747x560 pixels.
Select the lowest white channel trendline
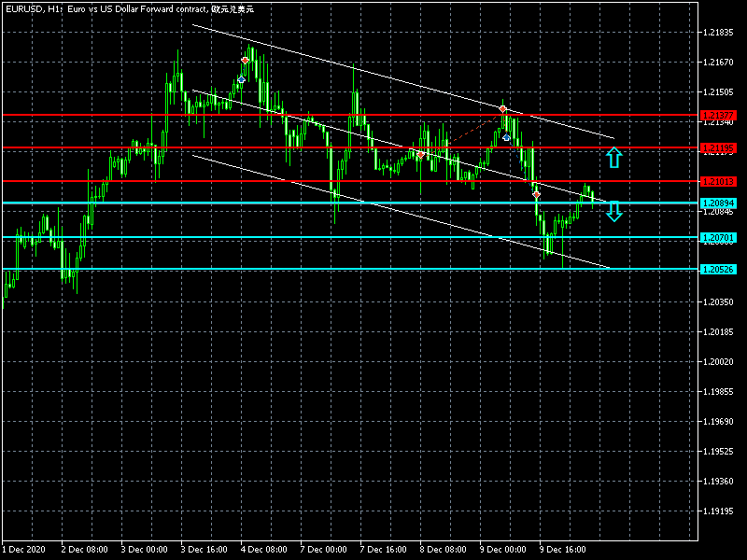coord(401,212)
